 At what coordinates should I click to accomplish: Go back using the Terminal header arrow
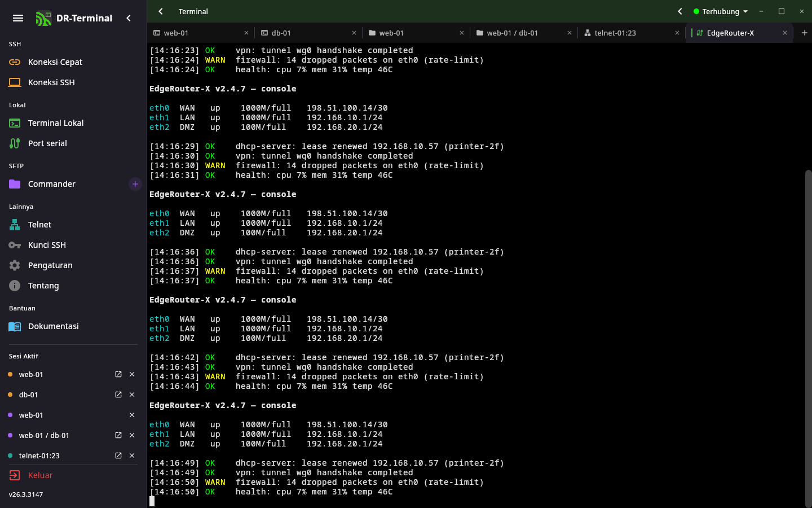click(x=161, y=11)
